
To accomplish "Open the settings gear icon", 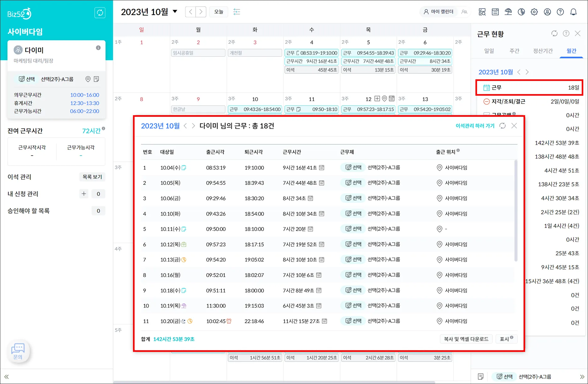I will [534, 12].
